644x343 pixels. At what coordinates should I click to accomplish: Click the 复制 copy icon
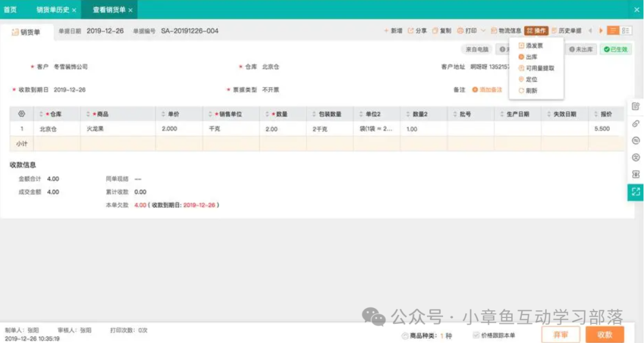tap(435, 31)
